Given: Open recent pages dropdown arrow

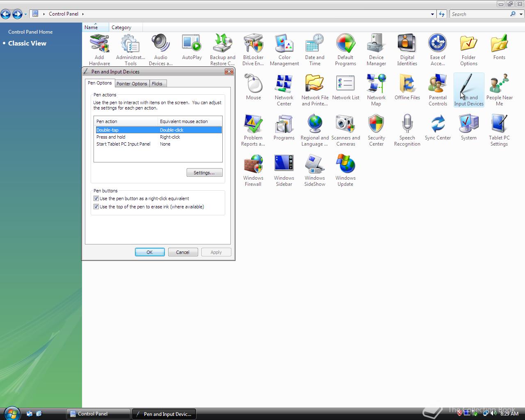Looking at the screenshot, I should coord(25,14).
